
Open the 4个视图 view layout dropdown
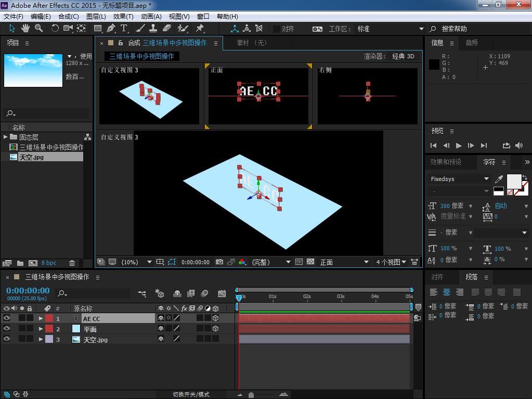pyautogui.click(x=391, y=262)
